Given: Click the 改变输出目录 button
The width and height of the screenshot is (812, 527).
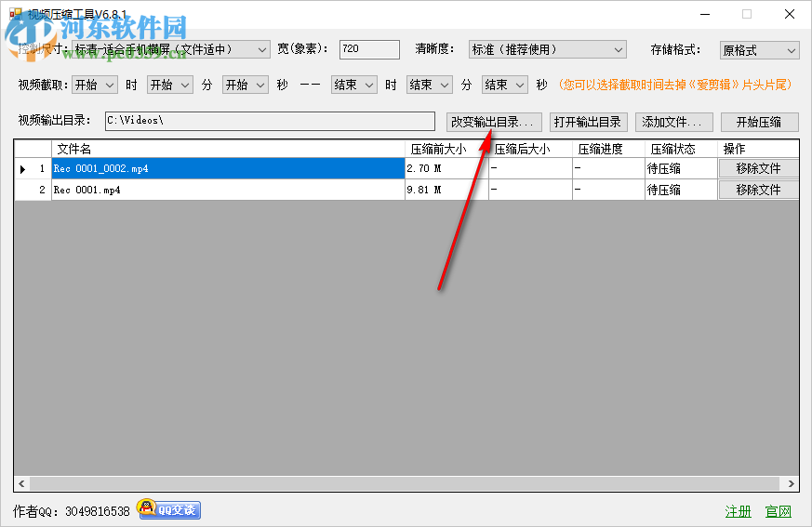Looking at the screenshot, I should click(494, 122).
